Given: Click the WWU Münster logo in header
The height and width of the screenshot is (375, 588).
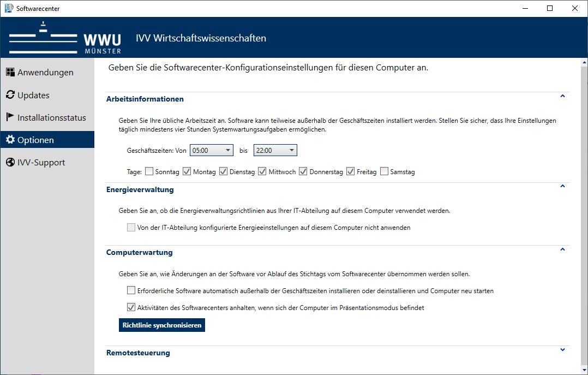Looking at the screenshot, I should (65, 38).
